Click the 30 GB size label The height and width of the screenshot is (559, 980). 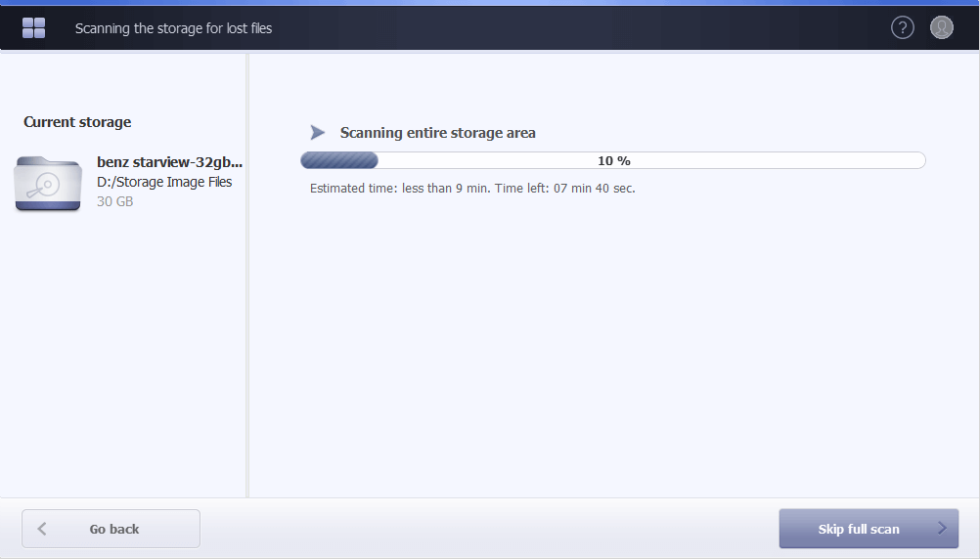(x=115, y=201)
